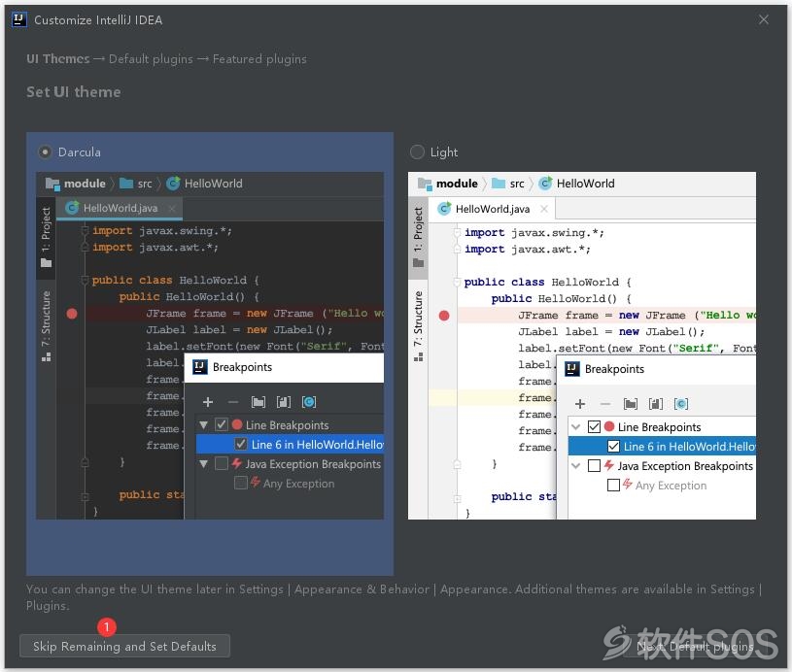The height and width of the screenshot is (672, 792).
Task: Click Light theme preview thumbnail image
Action: click(x=582, y=346)
